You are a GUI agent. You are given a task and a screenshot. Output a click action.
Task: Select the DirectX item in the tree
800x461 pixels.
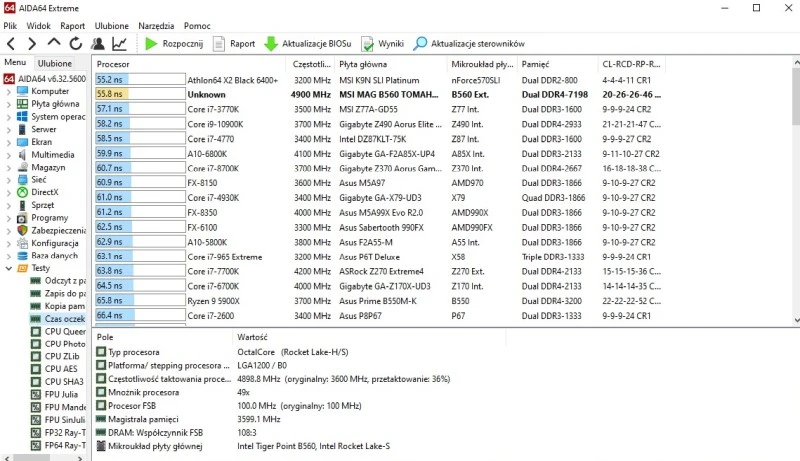click(44, 192)
